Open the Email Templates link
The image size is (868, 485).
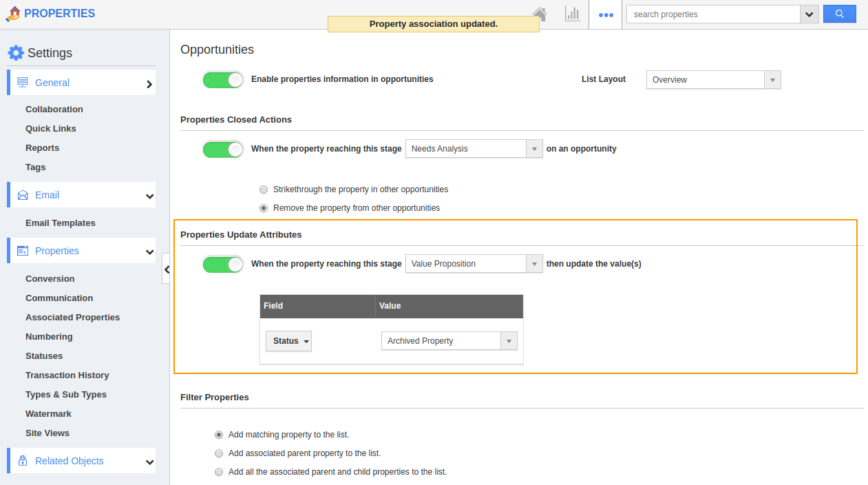click(x=61, y=223)
